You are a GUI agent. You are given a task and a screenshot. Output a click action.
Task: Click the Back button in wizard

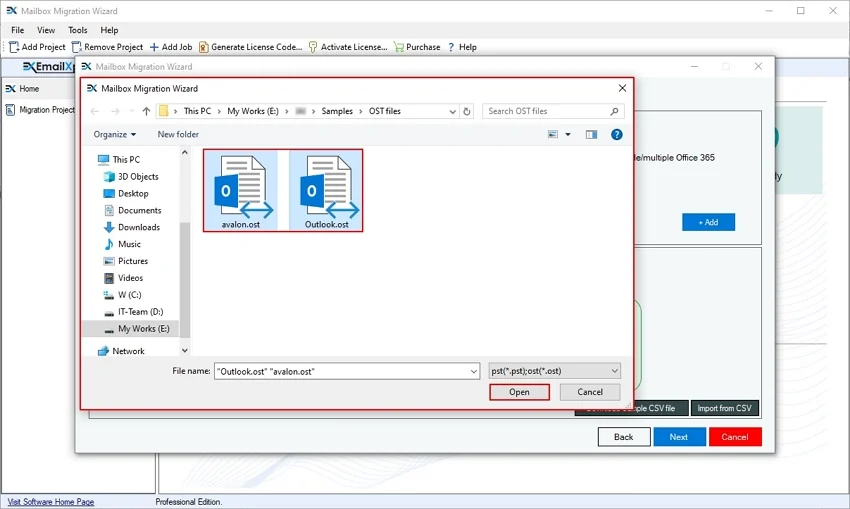pyautogui.click(x=624, y=437)
